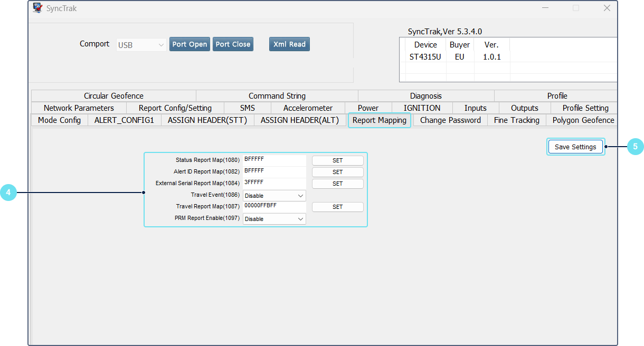Click SET next to Alert ID Report Map
This screenshot has width=644, height=346.
(x=337, y=172)
